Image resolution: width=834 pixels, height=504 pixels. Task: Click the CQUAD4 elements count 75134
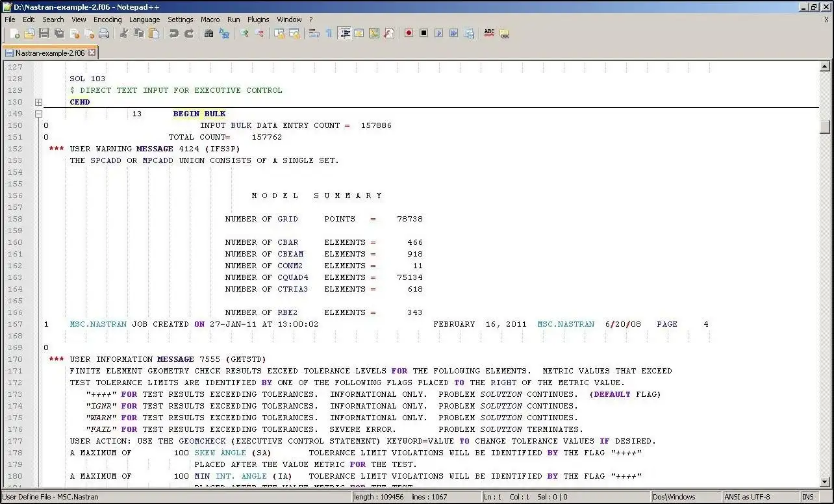click(x=410, y=277)
